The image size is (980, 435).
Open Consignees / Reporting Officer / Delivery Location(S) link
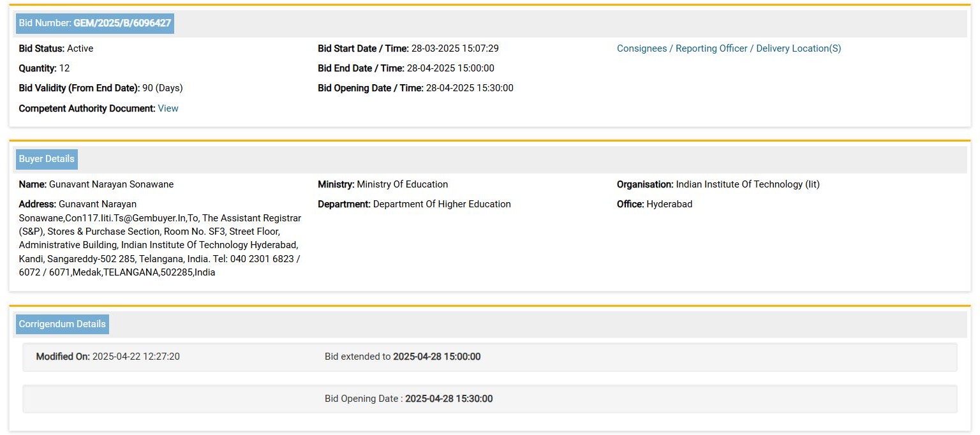point(729,48)
